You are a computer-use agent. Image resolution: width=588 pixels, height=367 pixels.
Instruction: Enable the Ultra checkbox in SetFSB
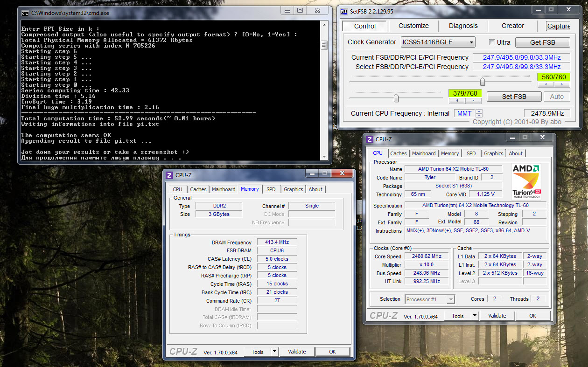(492, 42)
